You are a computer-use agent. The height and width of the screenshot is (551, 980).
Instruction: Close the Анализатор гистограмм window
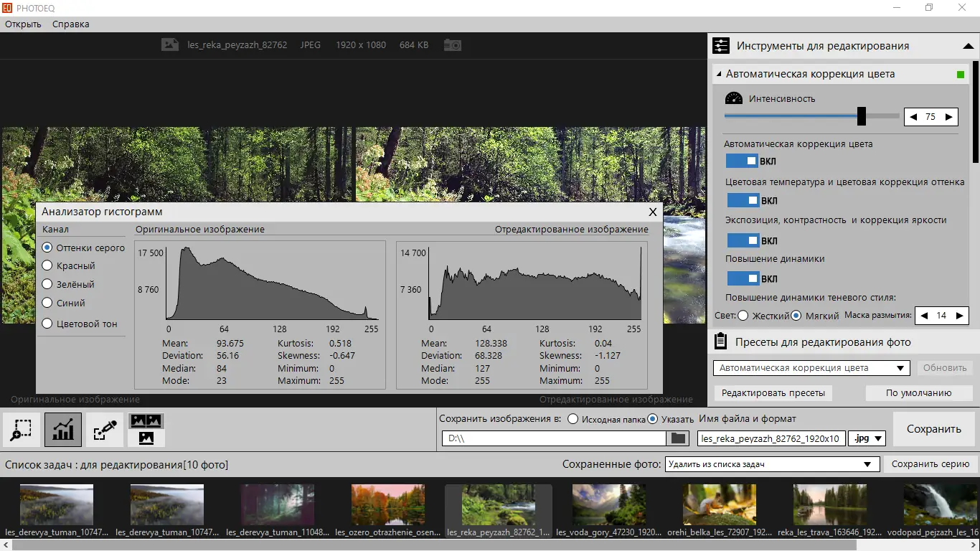(653, 212)
